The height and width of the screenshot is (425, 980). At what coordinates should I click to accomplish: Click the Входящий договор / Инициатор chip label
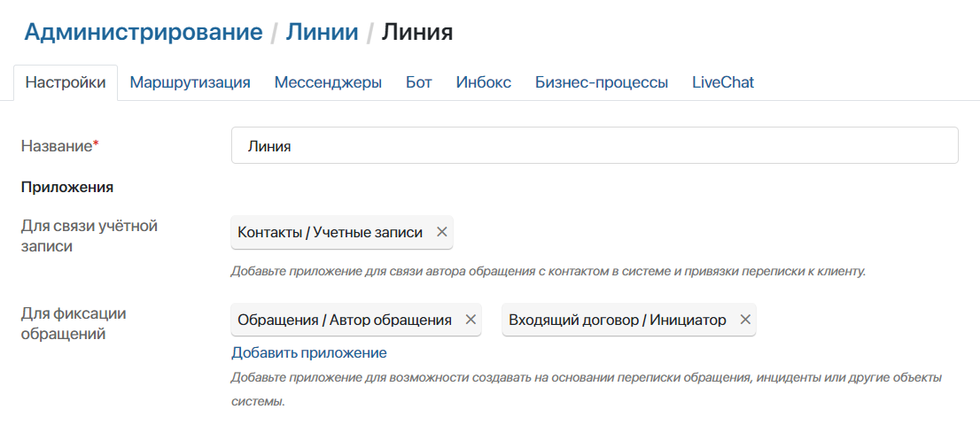click(x=618, y=320)
